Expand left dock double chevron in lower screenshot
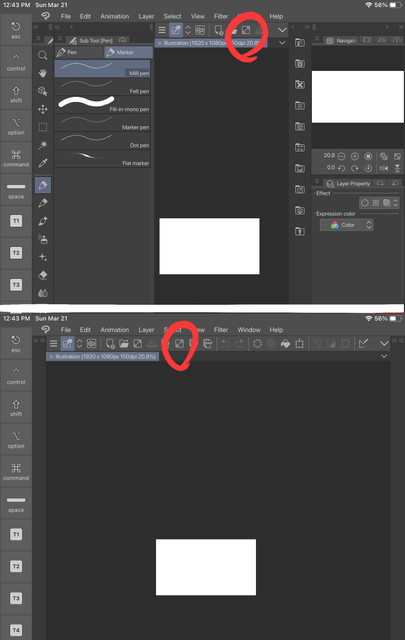Viewport: 405px width, 640px height. pos(38,340)
